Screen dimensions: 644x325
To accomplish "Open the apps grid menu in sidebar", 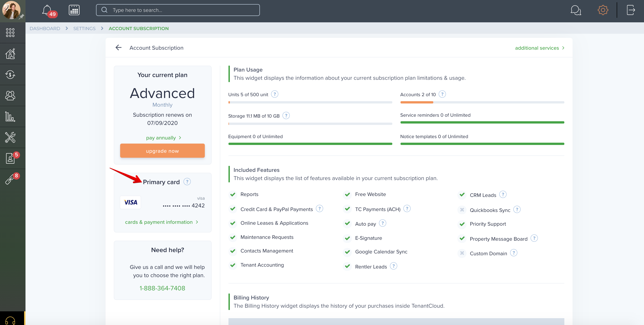I will pos(10,33).
